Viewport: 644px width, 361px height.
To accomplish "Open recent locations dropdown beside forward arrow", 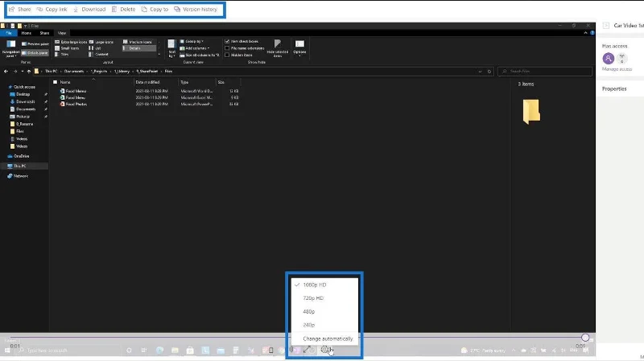I will coord(23,72).
